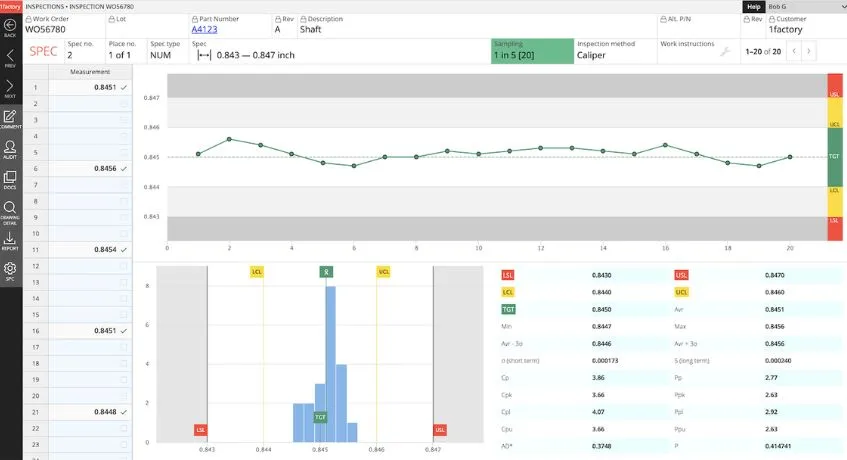The height and width of the screenshot is (460, 847).
Task: Go to the next spec with Next
Action: click(10, 86)
